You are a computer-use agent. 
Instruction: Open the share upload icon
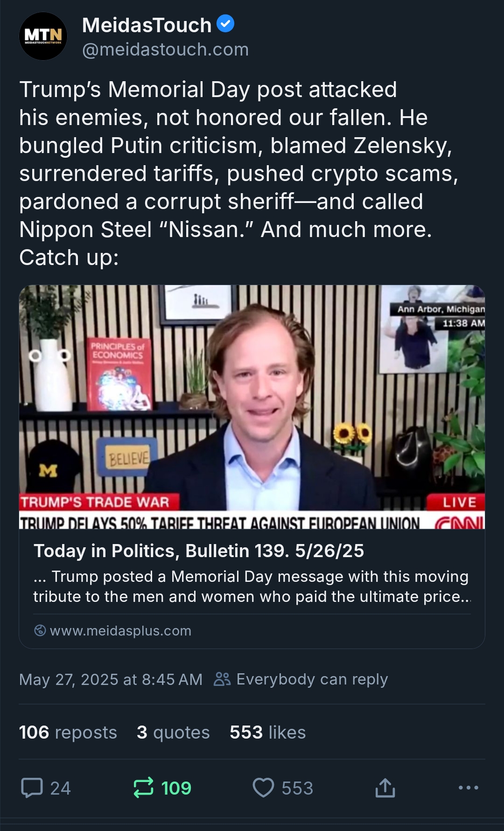point(385,788)
